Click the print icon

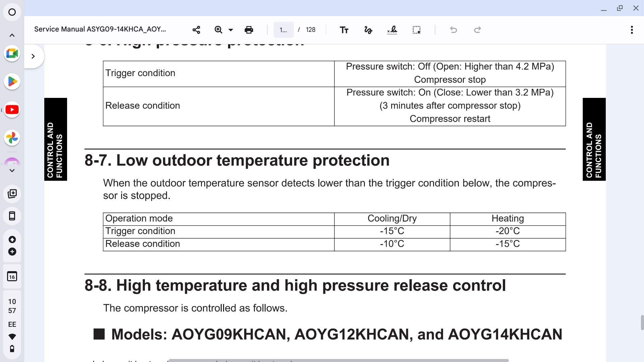click(x=249, y=30)
